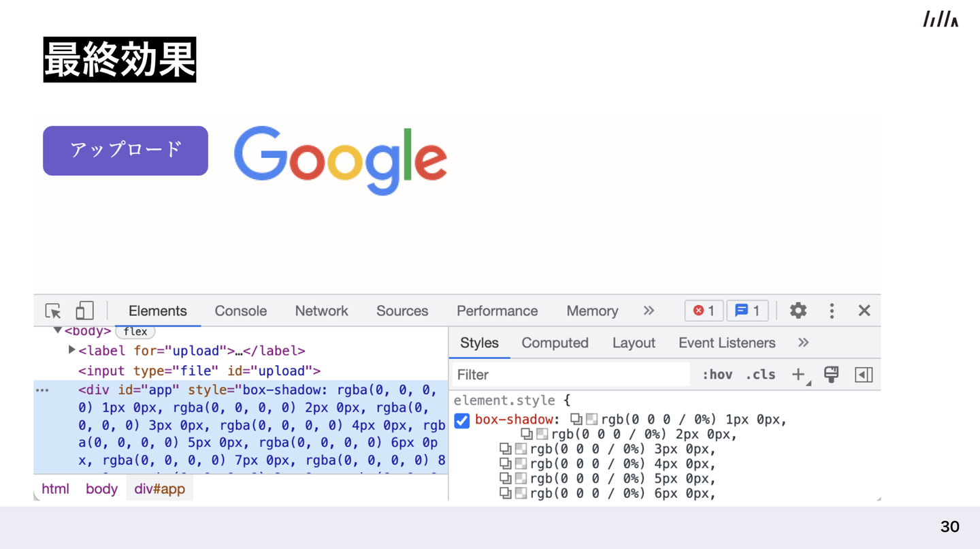Go to the Performance tab
Image resolution: width=980 pixels, height=549 pixels.
pos(497,311)
